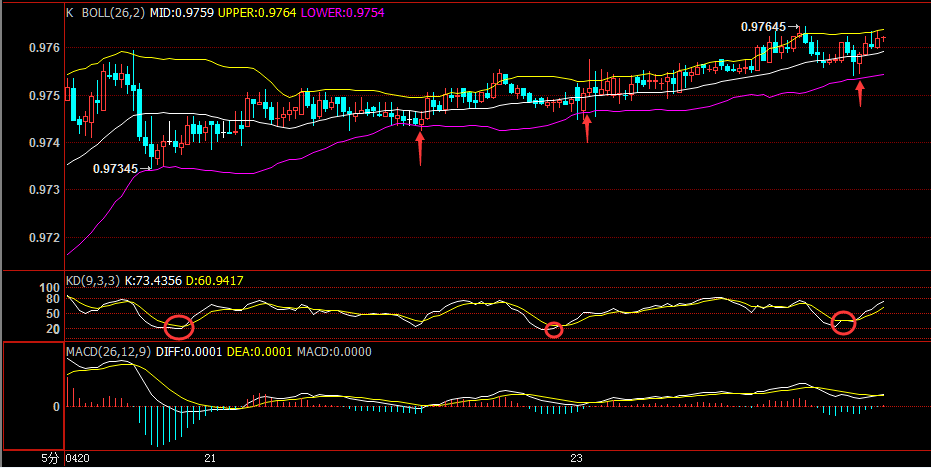Select the MID:0.9759 value
This screenshot has width=931, height=468.
pyautogui.click(x=182, y=12)
